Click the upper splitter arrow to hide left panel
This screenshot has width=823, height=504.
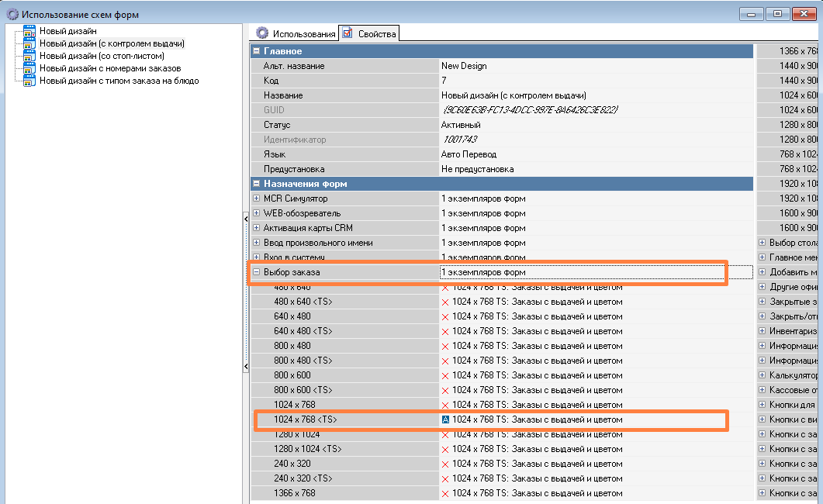[246, 221]
